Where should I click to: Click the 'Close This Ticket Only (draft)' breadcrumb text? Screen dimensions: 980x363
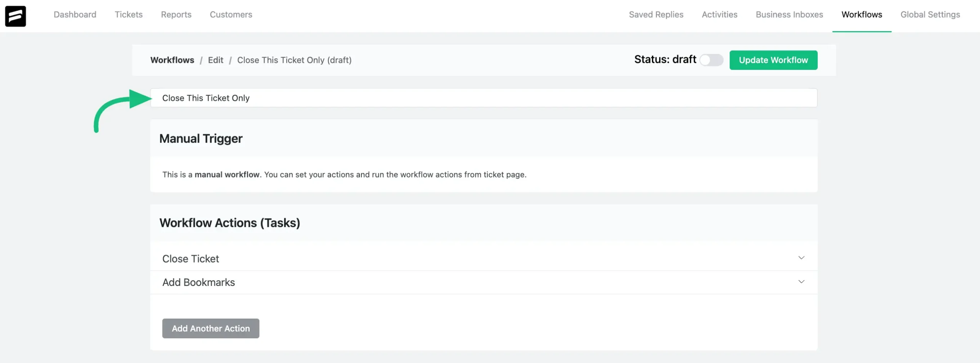point(294,60)
